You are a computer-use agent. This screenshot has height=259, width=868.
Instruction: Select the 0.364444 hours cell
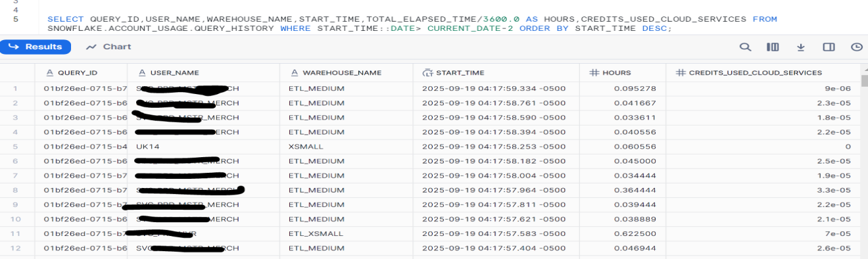point(623,190)
